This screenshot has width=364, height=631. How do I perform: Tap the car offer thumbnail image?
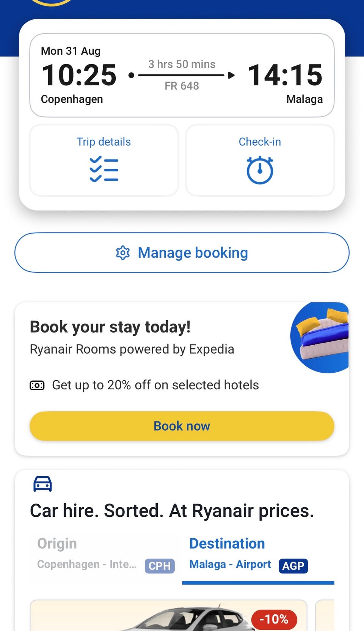click(x=168, y=615)
